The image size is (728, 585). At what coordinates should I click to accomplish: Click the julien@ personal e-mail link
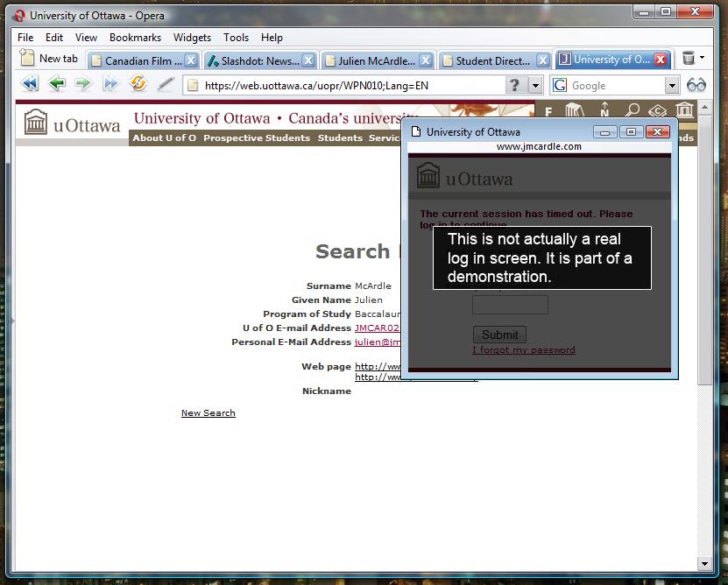378,342
